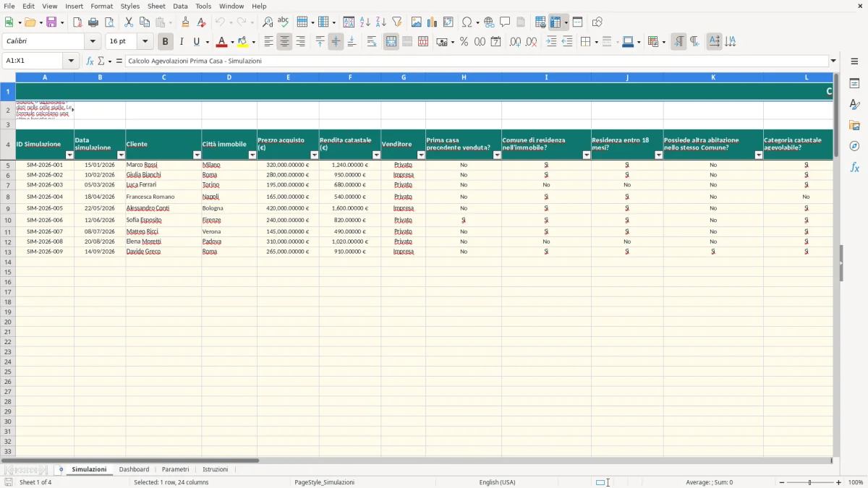This screenshot has width=868, height=488.
Task: Insert Comment speech bubble icon
Action: tap(505, 22)
